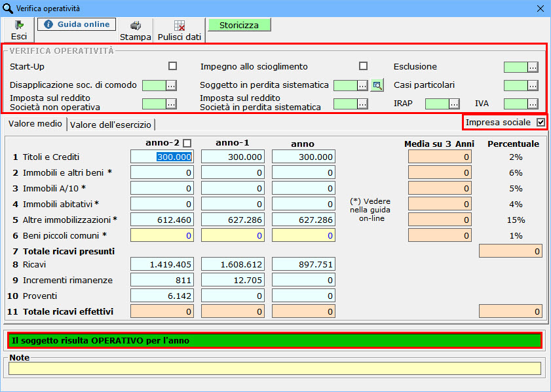Viewport: 551px width, 392px height.
Task: Enable the Start-Up checkbox
Action: 173,66
